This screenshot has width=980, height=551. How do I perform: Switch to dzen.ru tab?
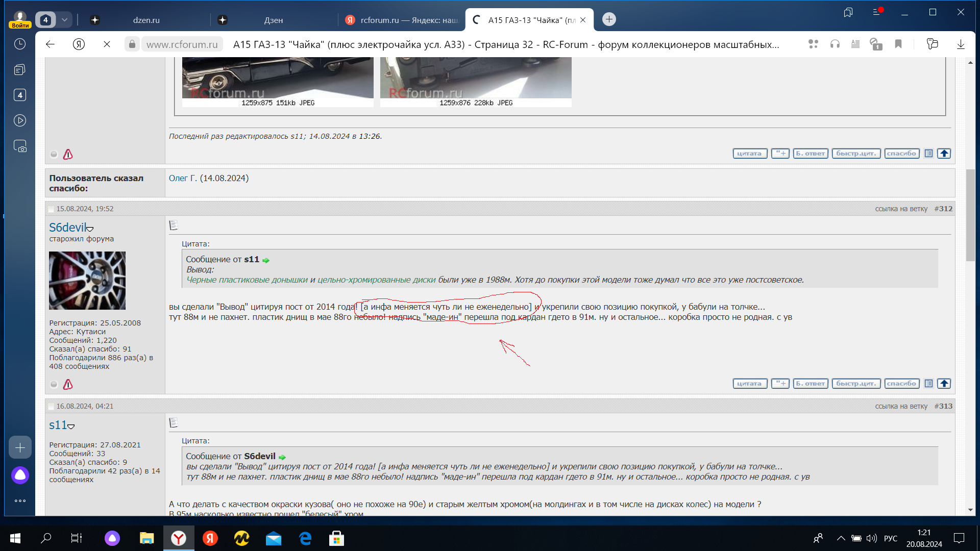click(146, 20)
